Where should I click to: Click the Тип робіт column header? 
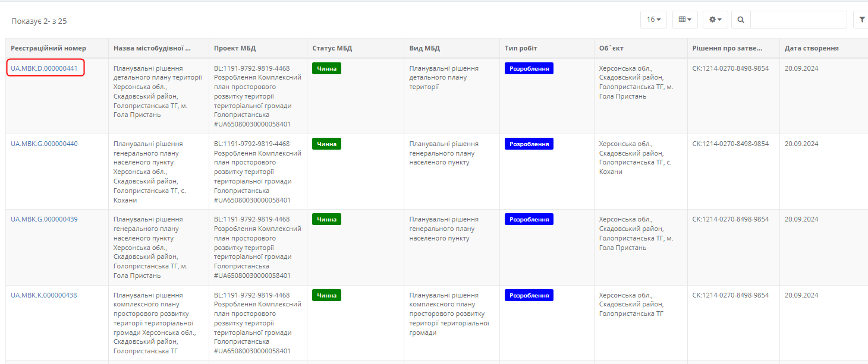pos(521,48)
